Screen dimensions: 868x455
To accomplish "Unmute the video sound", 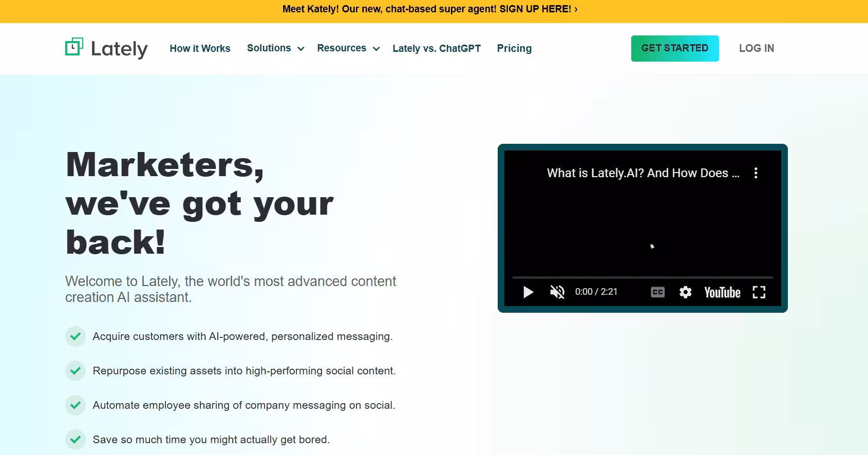I will 557,292.
